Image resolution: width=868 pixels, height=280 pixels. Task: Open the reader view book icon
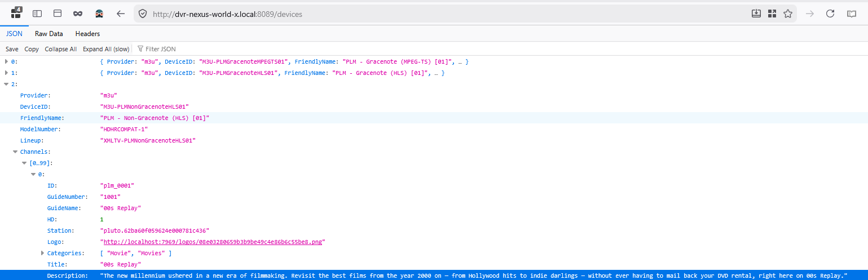pos(851,14)
